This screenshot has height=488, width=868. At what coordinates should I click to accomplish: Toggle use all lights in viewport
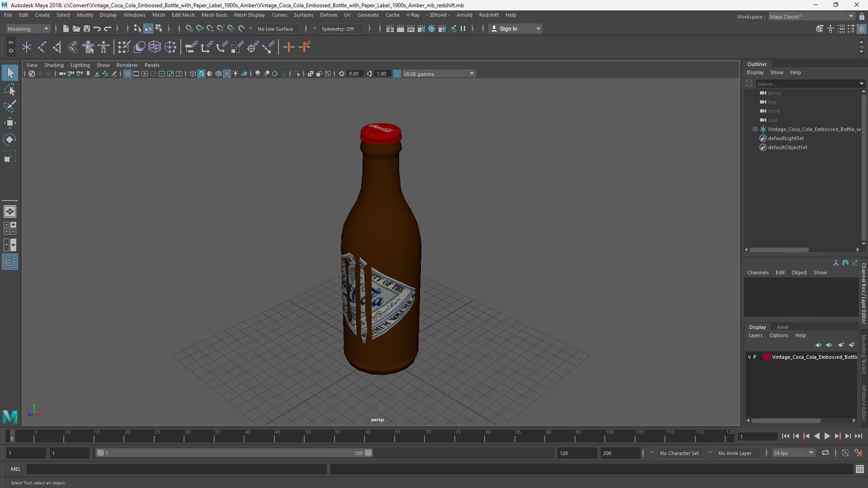pyautogui.click(x=236, y=74)
